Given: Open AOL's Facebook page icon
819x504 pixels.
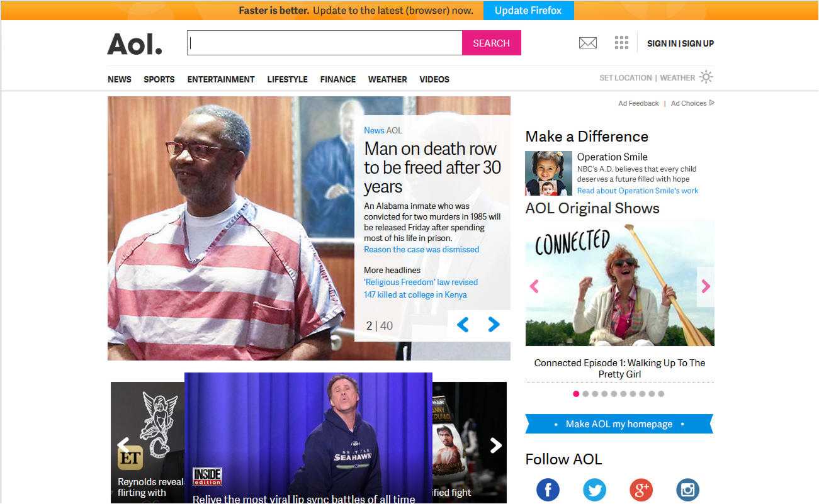Looking at the screenshot, I should pos(548,490).
